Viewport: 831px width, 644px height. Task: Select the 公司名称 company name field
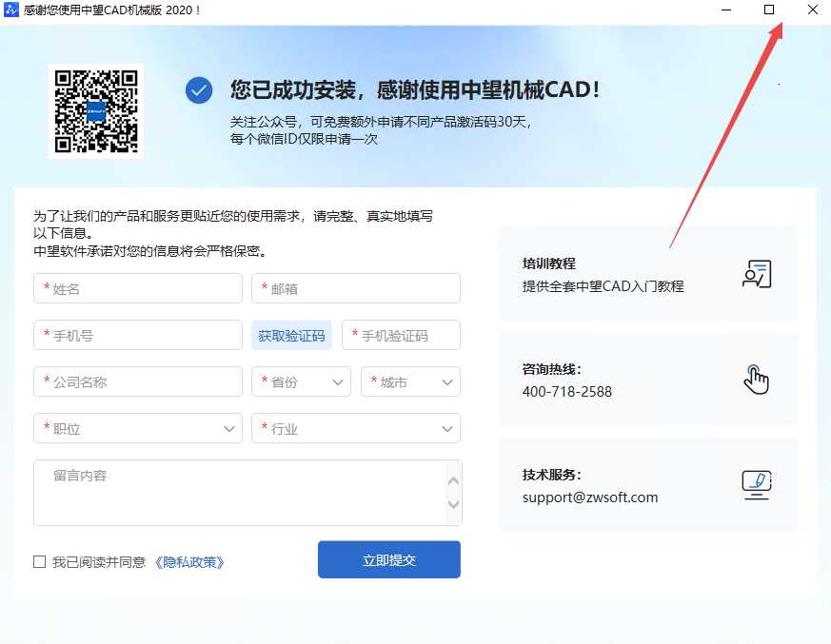[138, 381]
